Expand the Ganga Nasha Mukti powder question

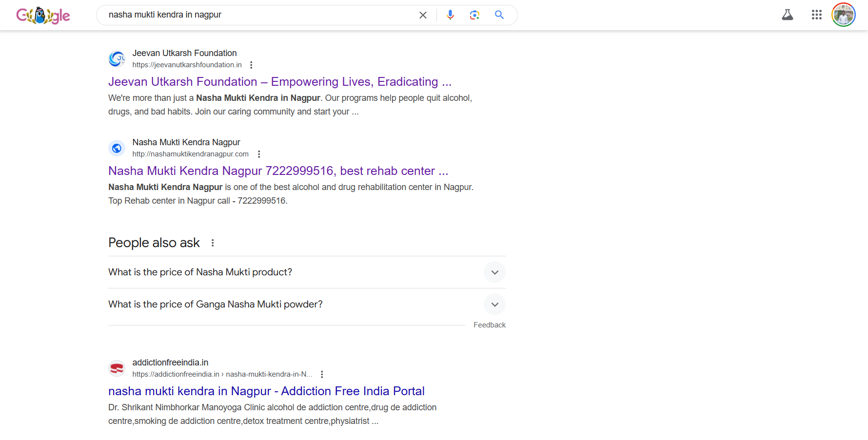(494, 305)
